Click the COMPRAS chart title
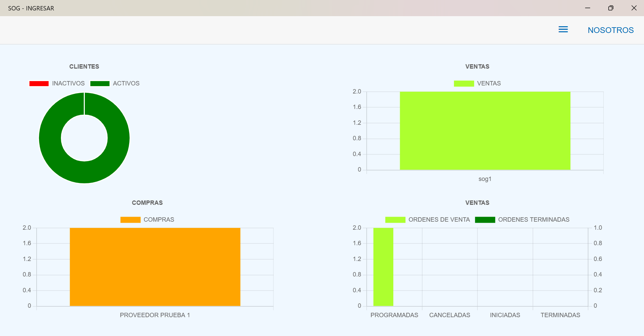This screenshot has width=644, height=336. 147,203
